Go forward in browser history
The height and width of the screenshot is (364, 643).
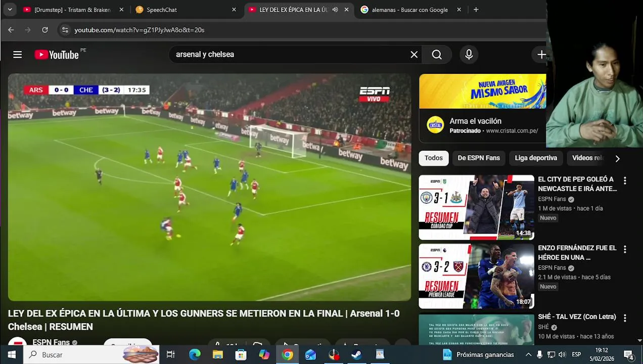coord(28,30)
